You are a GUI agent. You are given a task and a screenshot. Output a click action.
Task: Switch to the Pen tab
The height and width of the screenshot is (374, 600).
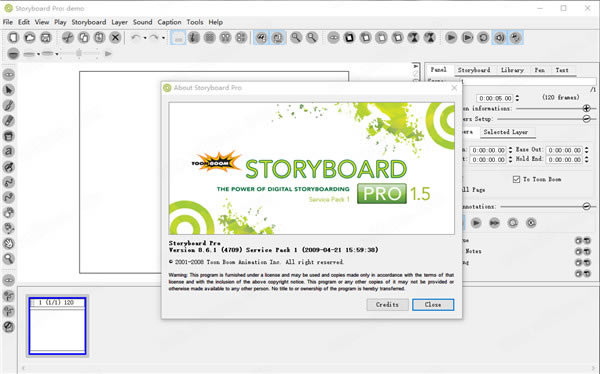540,70
